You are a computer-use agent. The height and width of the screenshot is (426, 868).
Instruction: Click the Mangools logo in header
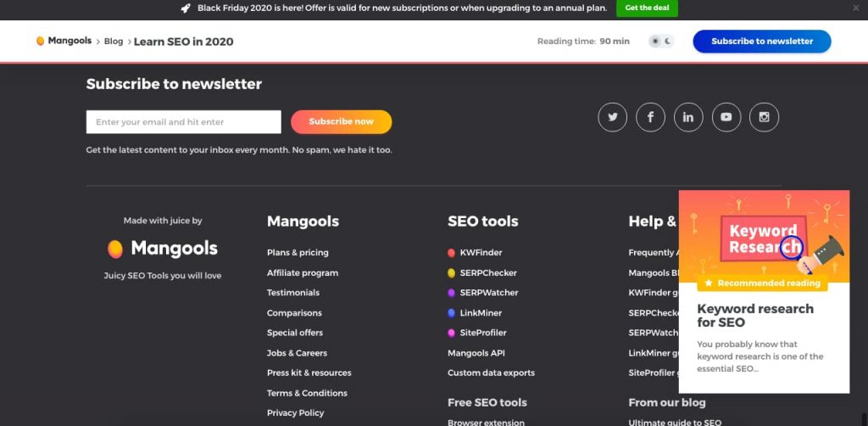[40, 41]
